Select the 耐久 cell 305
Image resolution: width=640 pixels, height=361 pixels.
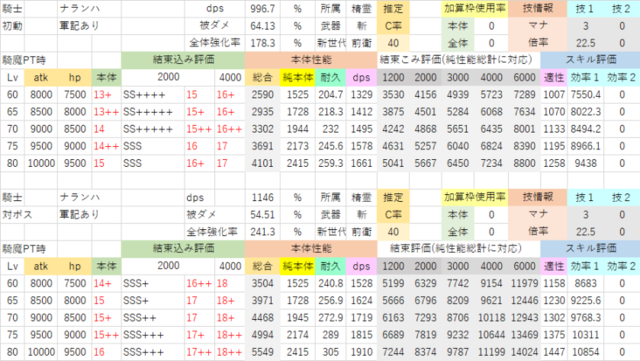(x=331, y=352)
